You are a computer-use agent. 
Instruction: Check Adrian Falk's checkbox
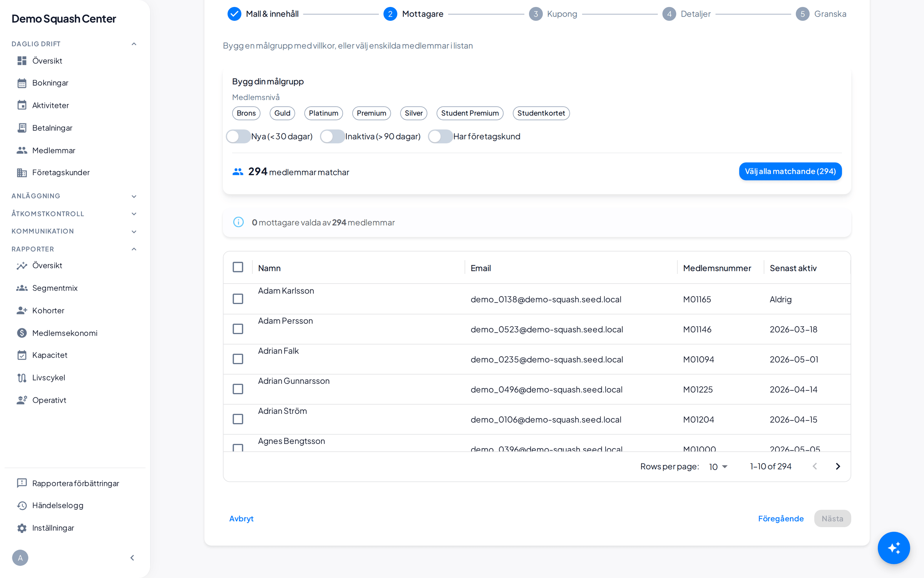[238, 359]
